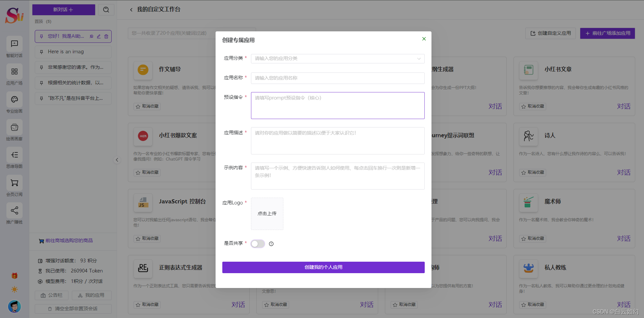Click 对话 on the 私人教练 card
Image resolution: width=644 pixels, height=318 pixels.
click(x=624, y=305)
